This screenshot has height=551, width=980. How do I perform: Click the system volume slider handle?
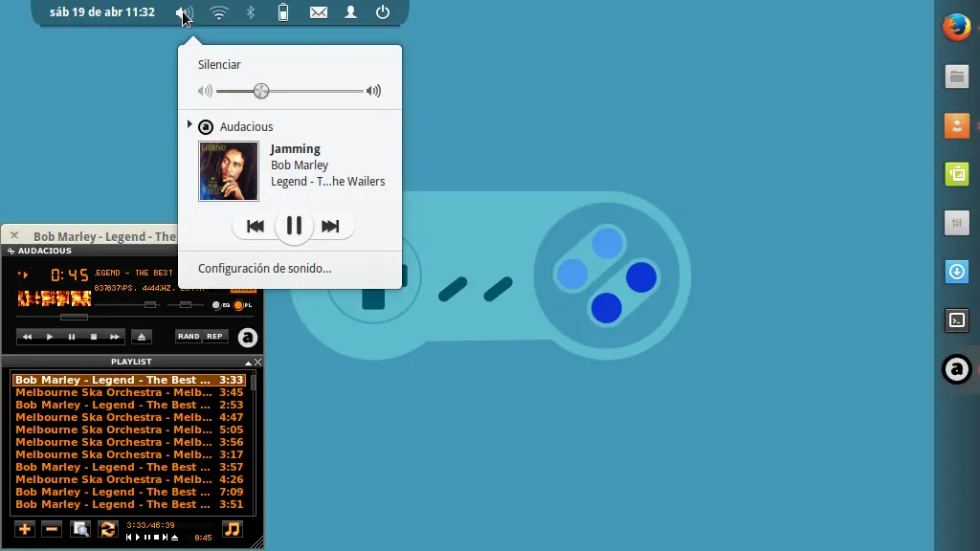click(261, 91)
